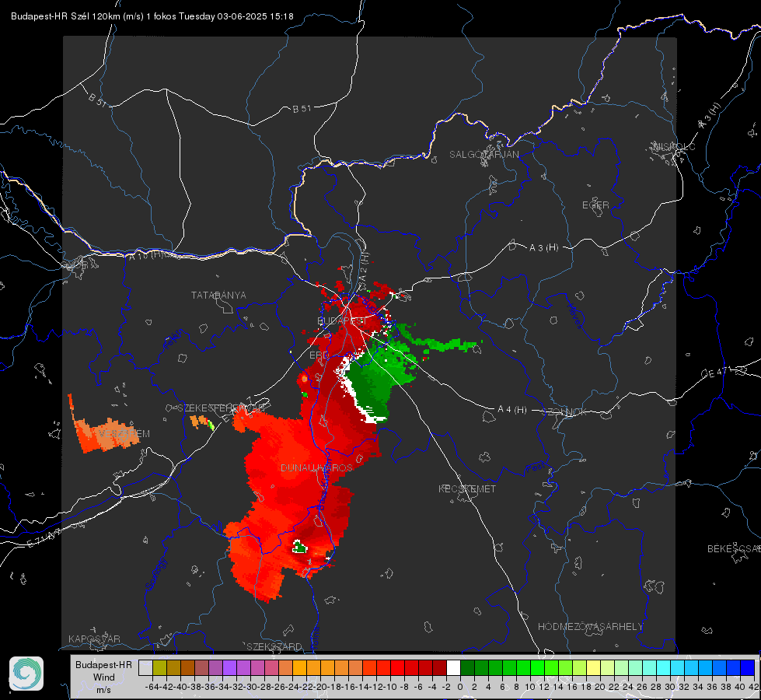Select the purple swatch above label -34

(229, 667)
